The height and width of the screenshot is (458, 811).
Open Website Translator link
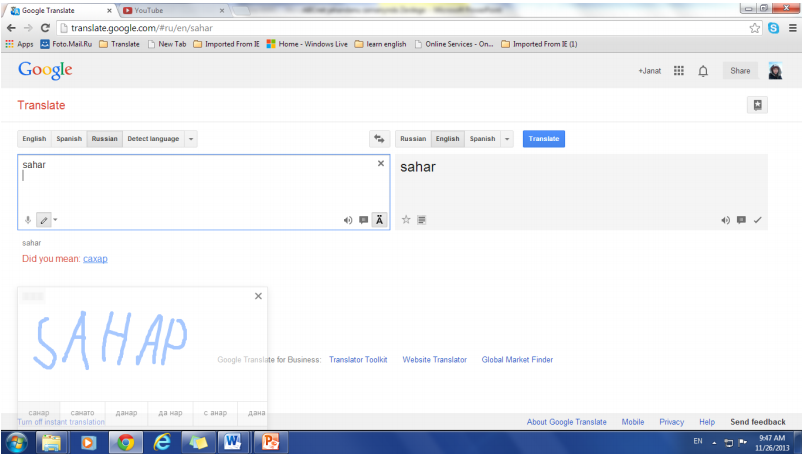click(x=434, y=359)
